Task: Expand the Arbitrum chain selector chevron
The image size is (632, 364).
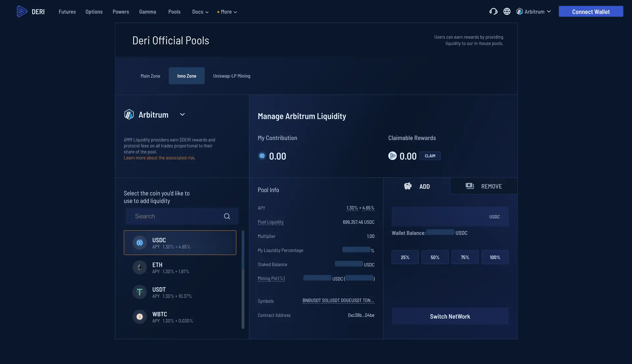Action: pos(182,115)
